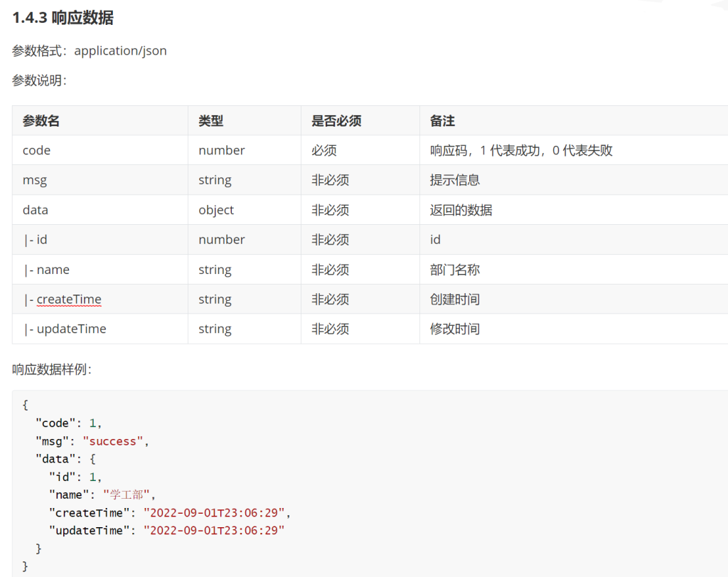Image resolution: width=728 pixels, height=577 pixels.
Task: Click the '必须' cell in code row
Action: point(323,150)
